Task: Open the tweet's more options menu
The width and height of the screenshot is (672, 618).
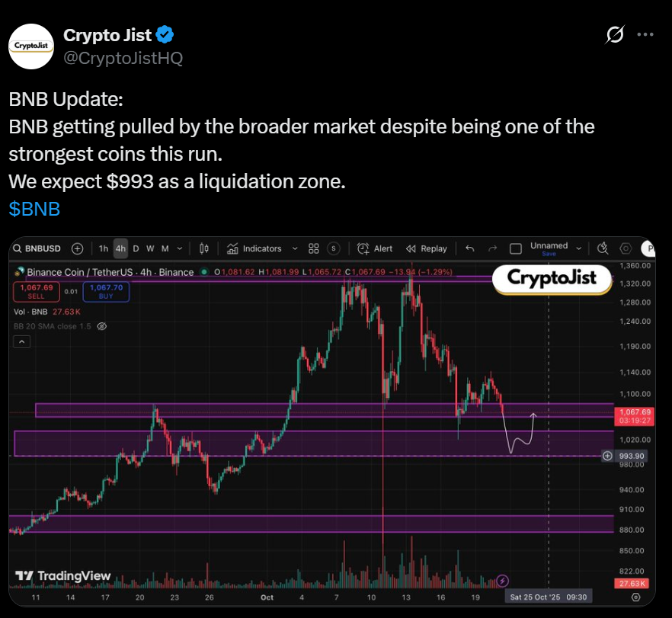Action: [x=645, y=35]
